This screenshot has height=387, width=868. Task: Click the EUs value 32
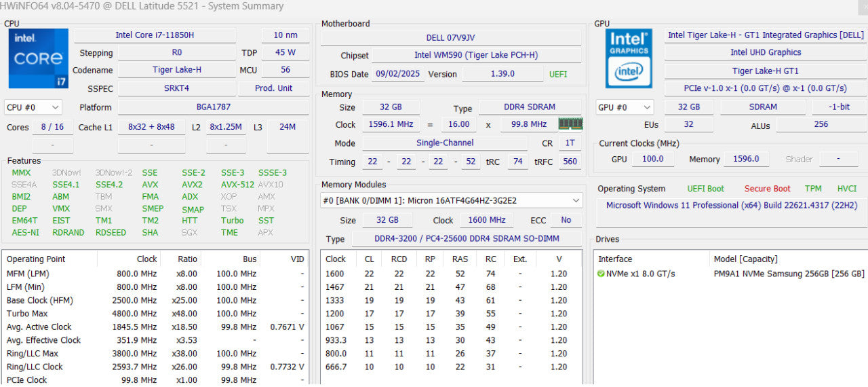688,124
